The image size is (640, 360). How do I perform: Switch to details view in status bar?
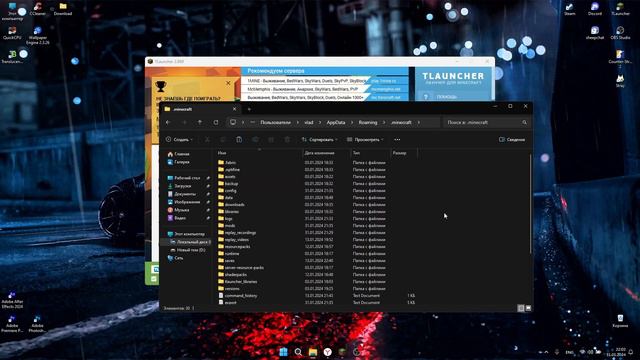(x=521, y=308)
